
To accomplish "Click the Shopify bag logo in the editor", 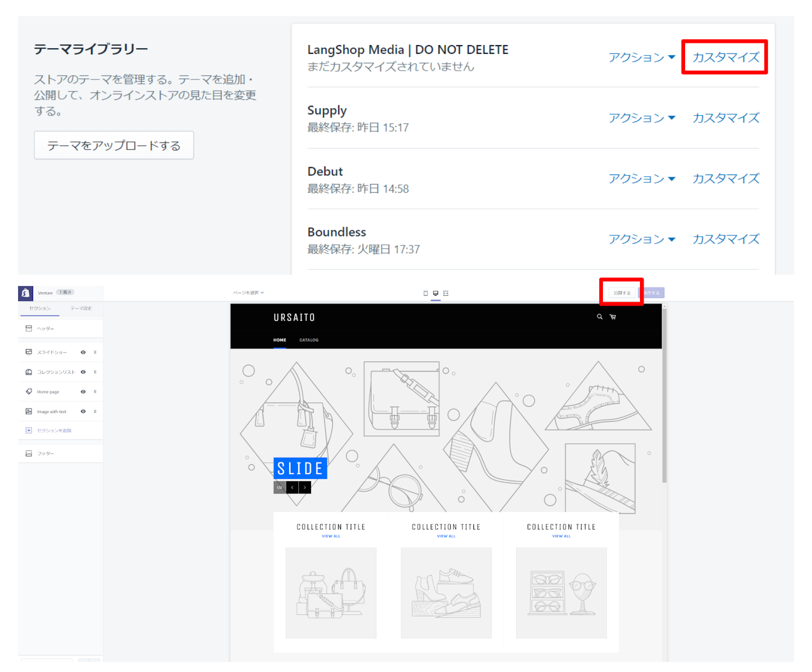I will coord(25,293).
